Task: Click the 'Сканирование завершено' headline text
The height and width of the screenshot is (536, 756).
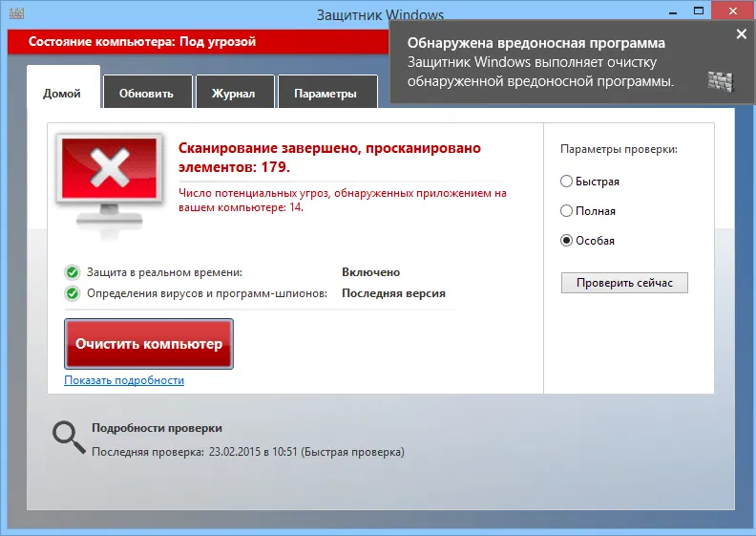Action: pyautogui.click(x=329, y=158)
